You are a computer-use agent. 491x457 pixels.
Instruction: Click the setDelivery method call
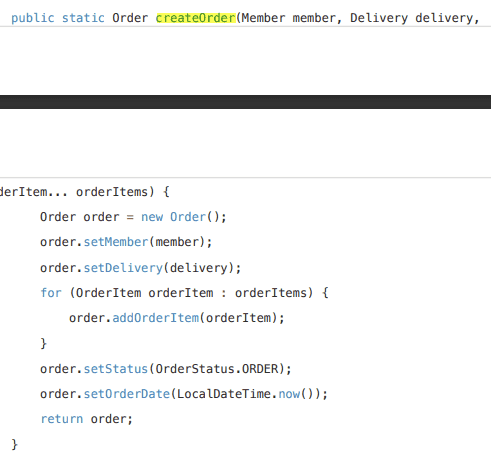(123, 268)
